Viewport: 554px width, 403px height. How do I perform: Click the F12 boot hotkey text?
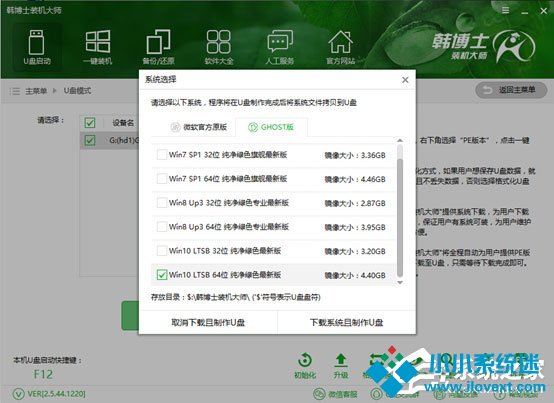43,374
